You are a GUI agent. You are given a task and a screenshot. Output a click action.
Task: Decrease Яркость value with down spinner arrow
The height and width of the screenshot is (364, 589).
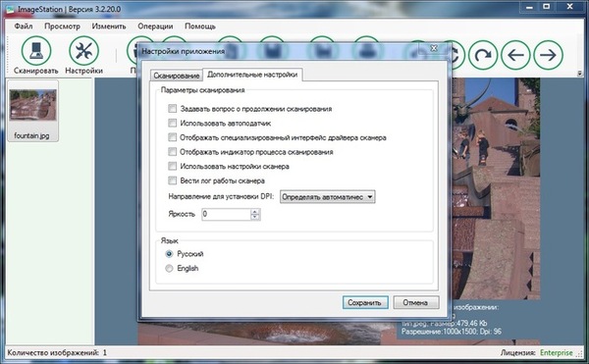click(255, 217)
